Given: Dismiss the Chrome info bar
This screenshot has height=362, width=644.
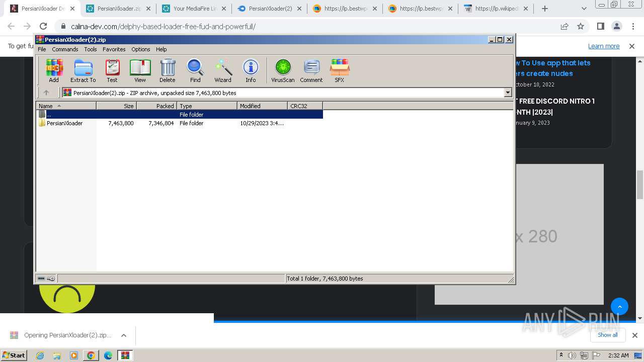Looking at the screenshot, I should pyautogui.click(x=632, y=46).
